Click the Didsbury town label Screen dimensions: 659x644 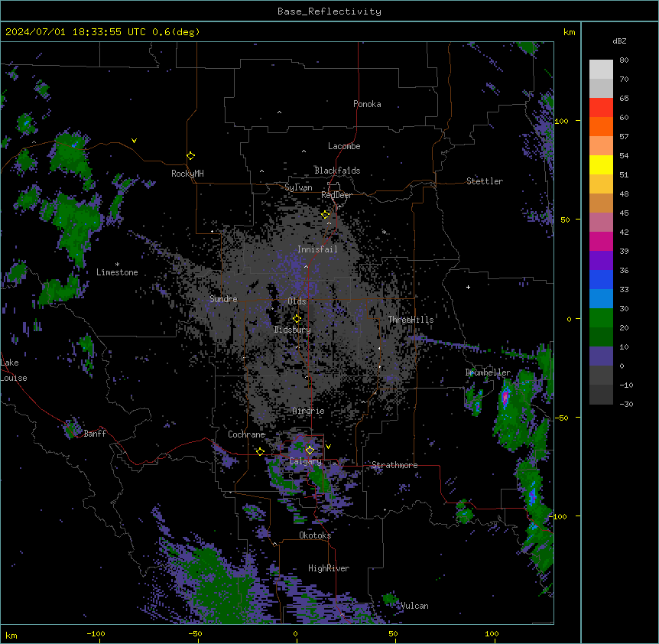292,330
